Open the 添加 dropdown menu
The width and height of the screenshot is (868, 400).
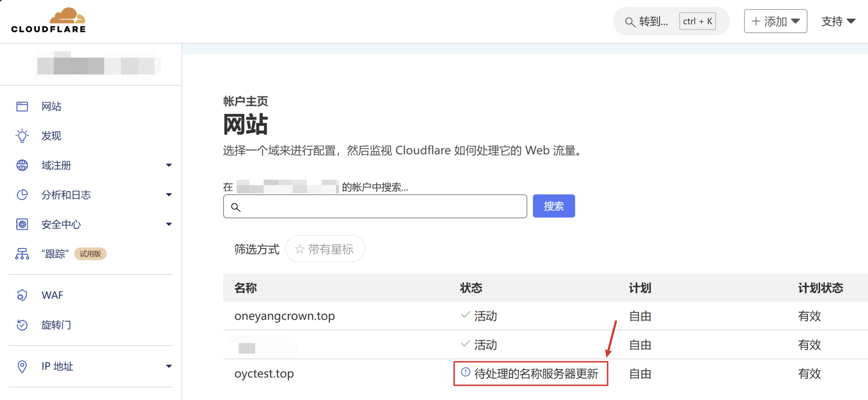[x=775, y=21]
